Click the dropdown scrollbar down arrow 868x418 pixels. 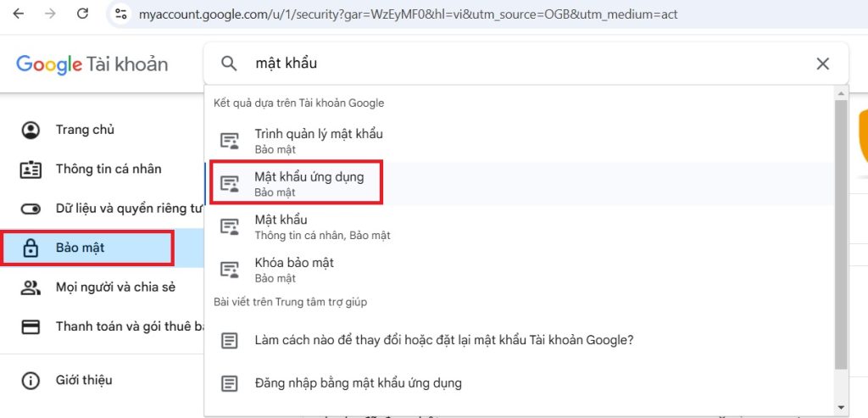pos(841,405)
